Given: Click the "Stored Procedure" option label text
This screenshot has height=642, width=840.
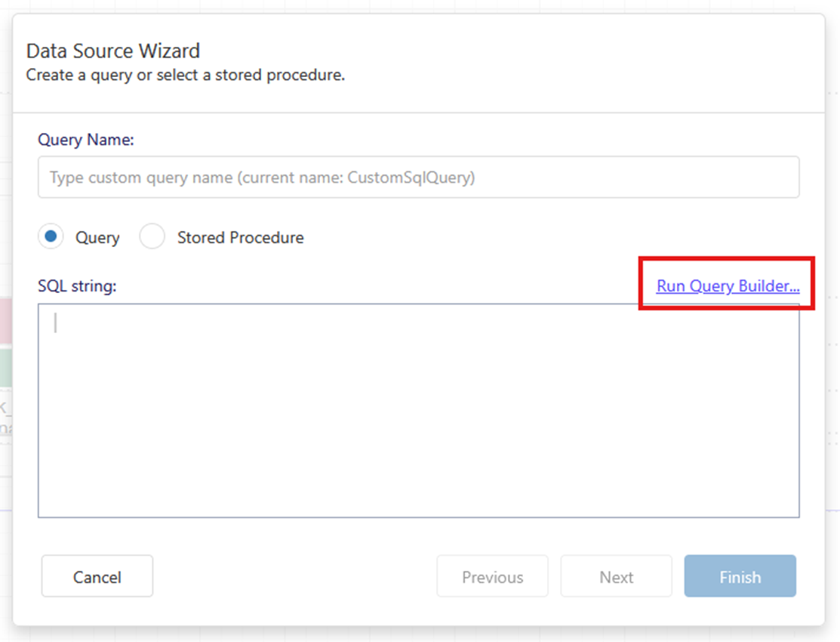Looking at the screenshot, I should [x=240, y=238].
